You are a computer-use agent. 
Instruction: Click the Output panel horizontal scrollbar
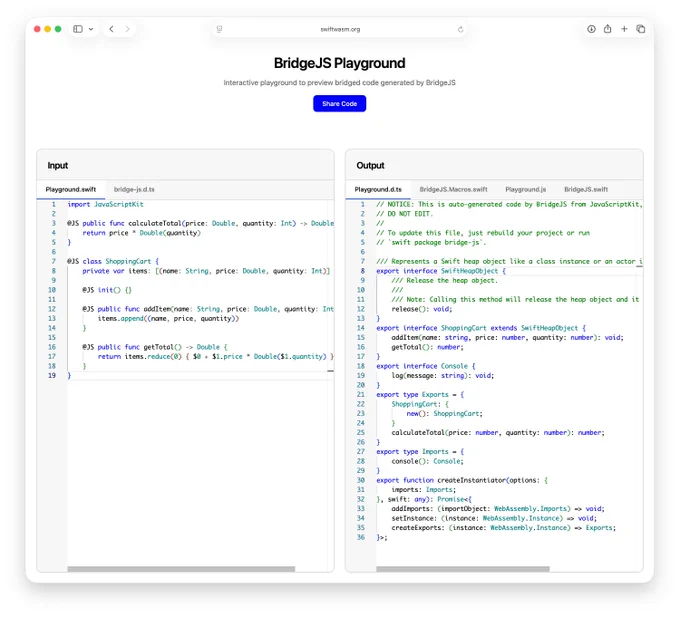pos(463,568)
